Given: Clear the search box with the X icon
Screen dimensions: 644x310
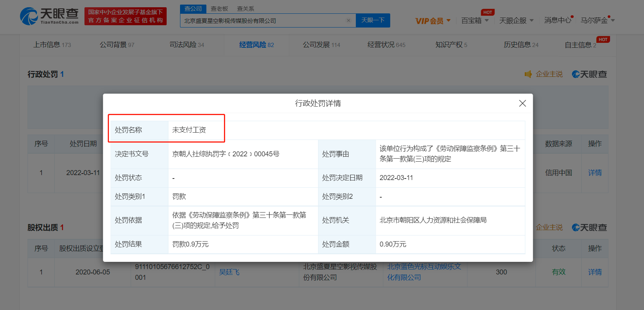Looking at the screenshot, I should tap(349, 21).
